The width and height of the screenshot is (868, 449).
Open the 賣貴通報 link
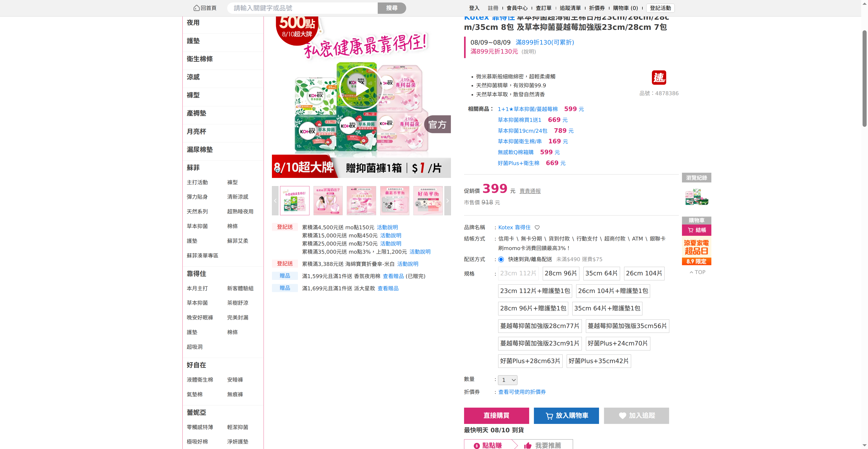coord(530,191)
